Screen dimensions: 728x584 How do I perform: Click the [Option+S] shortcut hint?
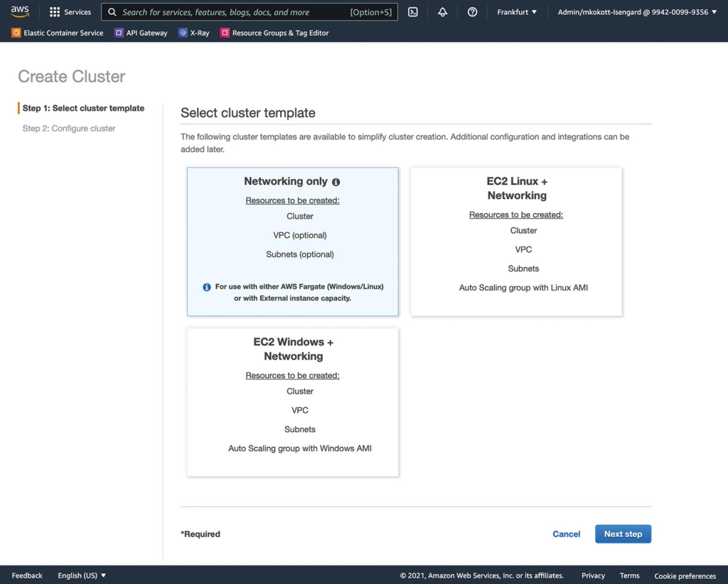point(371,12)
